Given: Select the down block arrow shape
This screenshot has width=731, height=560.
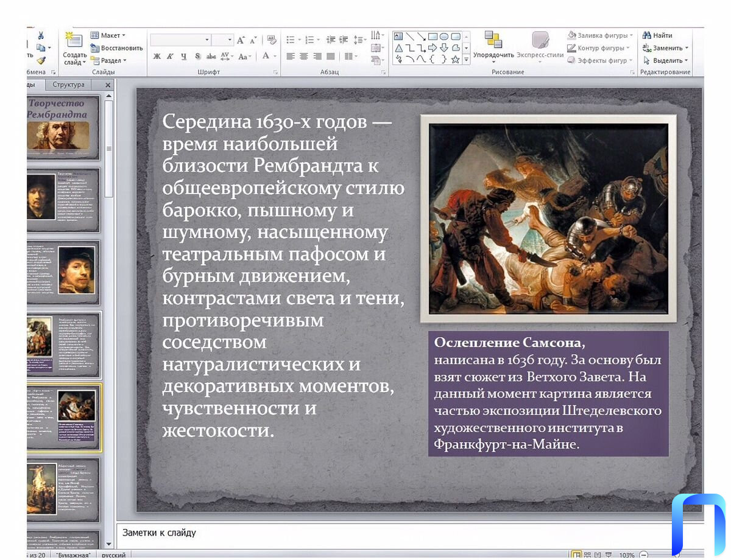Looking at the screenshot, I should 444,47.
